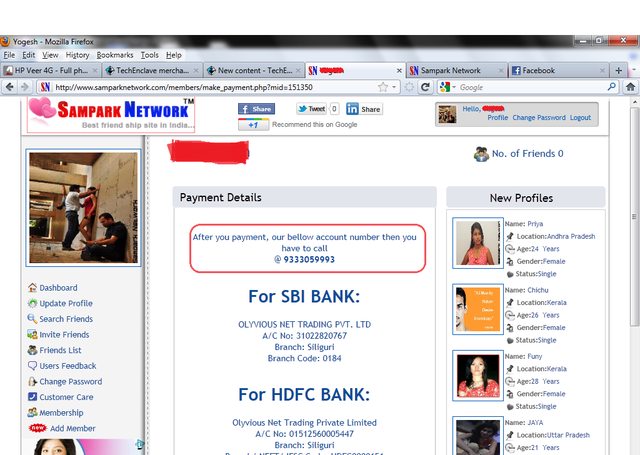
Task: Open the Users Feedback link
Action: [68, 366]
